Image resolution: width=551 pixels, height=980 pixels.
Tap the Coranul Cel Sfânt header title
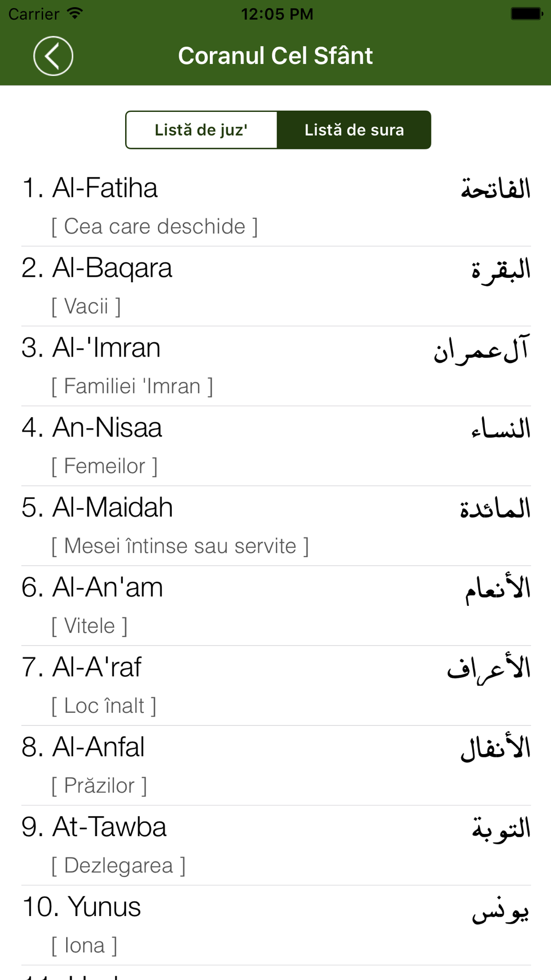click(x=275, y=56)
